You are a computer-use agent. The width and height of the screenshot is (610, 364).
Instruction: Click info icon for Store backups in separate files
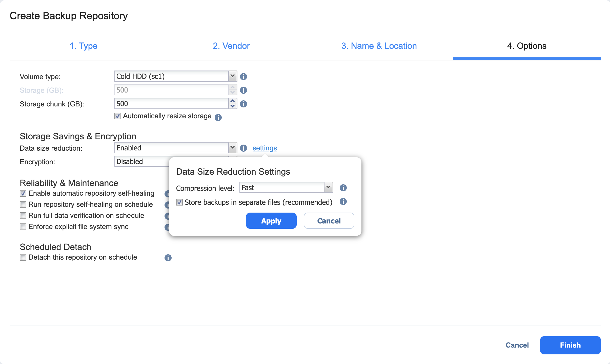tap(343, 202)
